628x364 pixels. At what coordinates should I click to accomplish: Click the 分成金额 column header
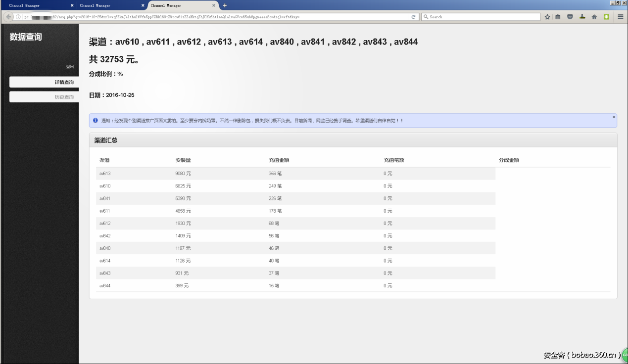[x=509, y=160]
